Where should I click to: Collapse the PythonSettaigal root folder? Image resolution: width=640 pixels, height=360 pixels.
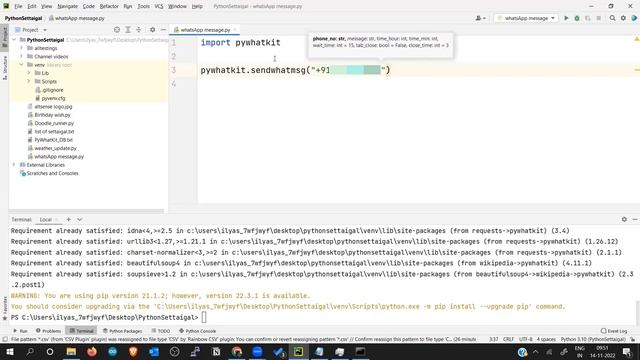pos(14,40)
